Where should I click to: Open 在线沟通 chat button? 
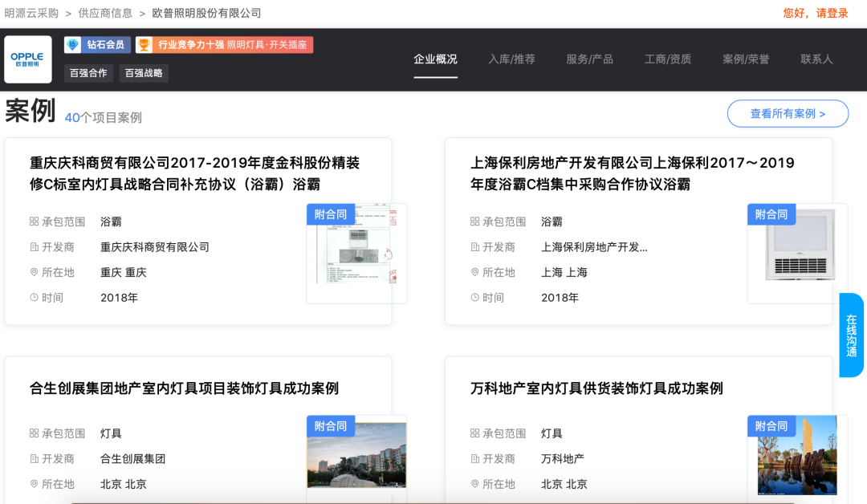[x=852, y=335]
